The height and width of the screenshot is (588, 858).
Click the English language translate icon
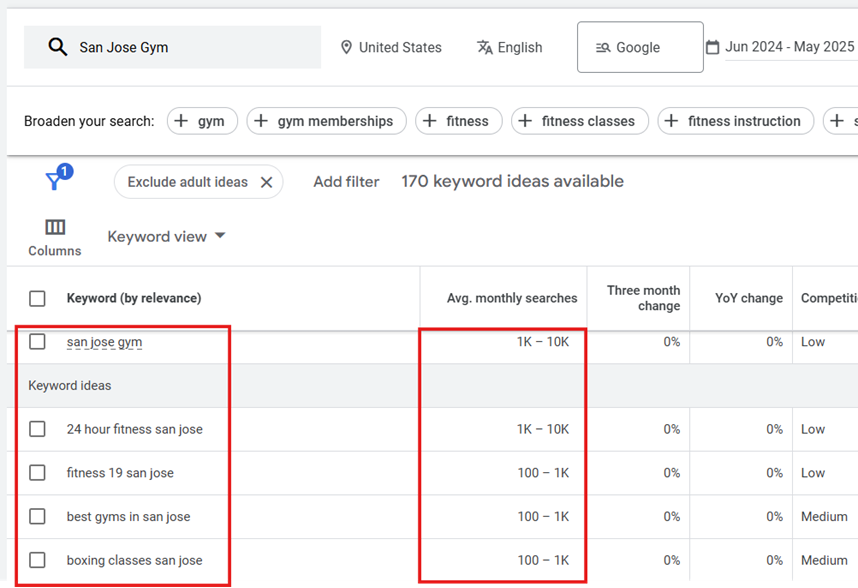pos(484,48)
